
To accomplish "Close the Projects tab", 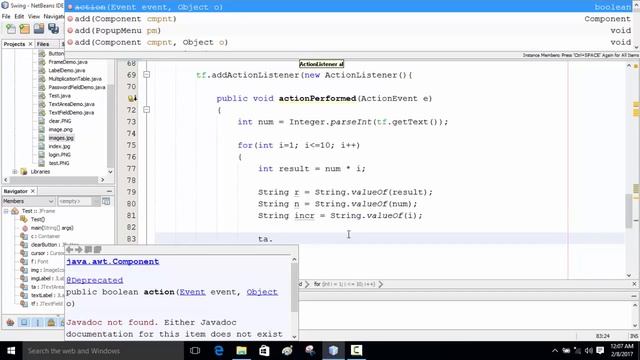I will pos(30,44).
